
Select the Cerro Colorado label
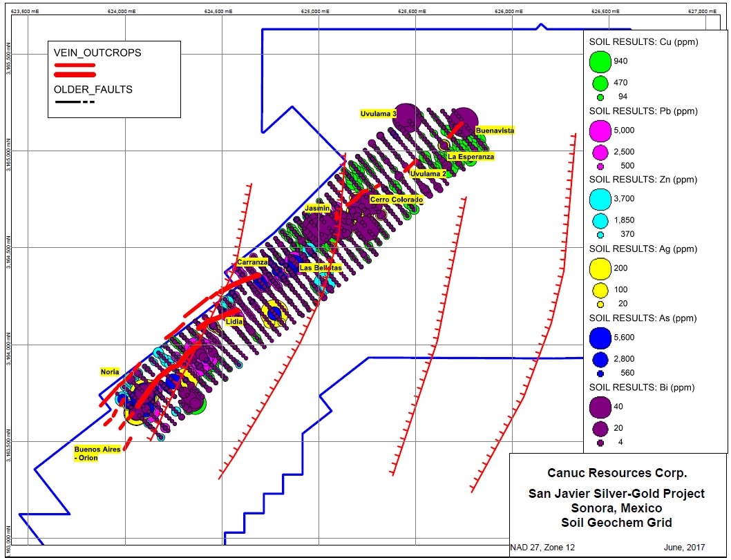click(x=397, y=200)
